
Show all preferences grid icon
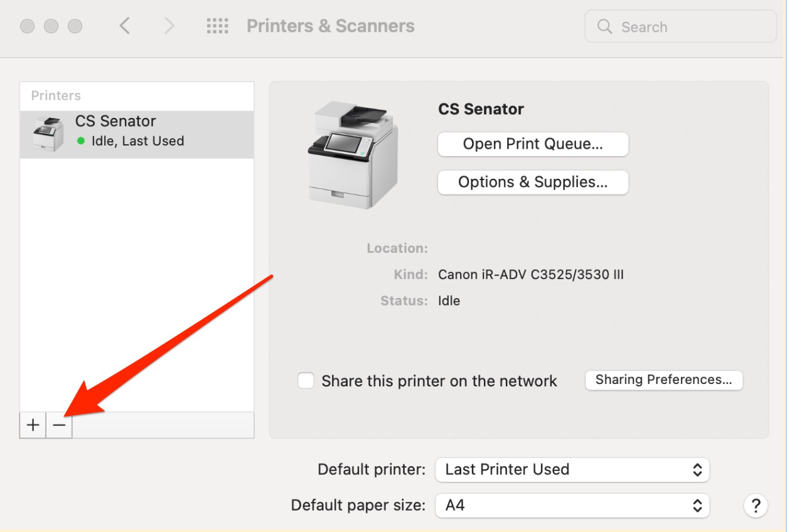pos(217,26)
